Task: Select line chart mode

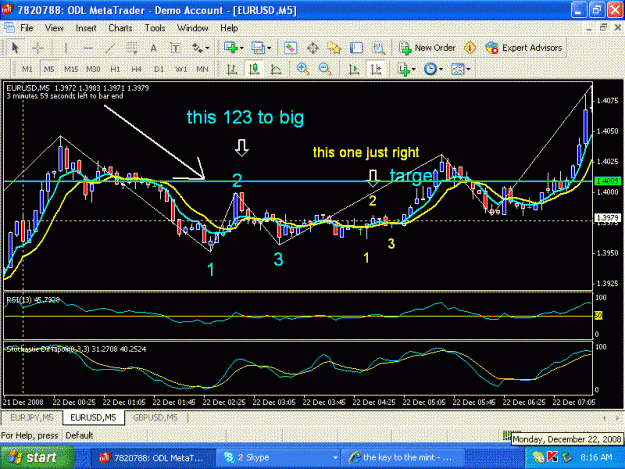Action: pyautogui.click(x=276, y=69)
